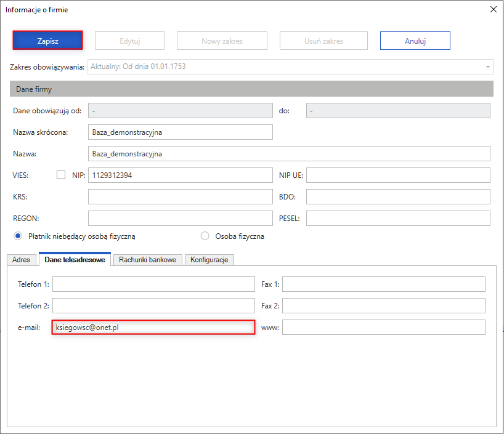Screen dimensions: 504x434
Task: Click the Telefon 2 input field
Action: pyautogui.click(x=153, y=305)
